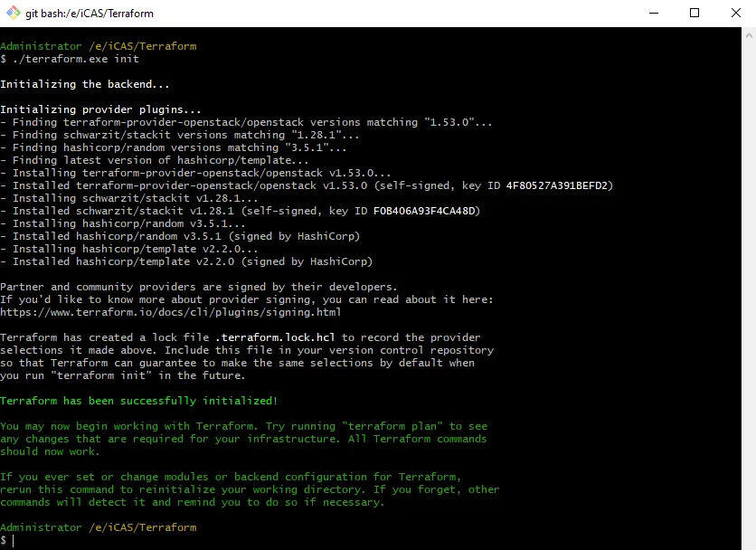The image size is (756, 550).
Task: Click the '.terraform.lock.hcl' file name
Action: [x=275, y=337]
